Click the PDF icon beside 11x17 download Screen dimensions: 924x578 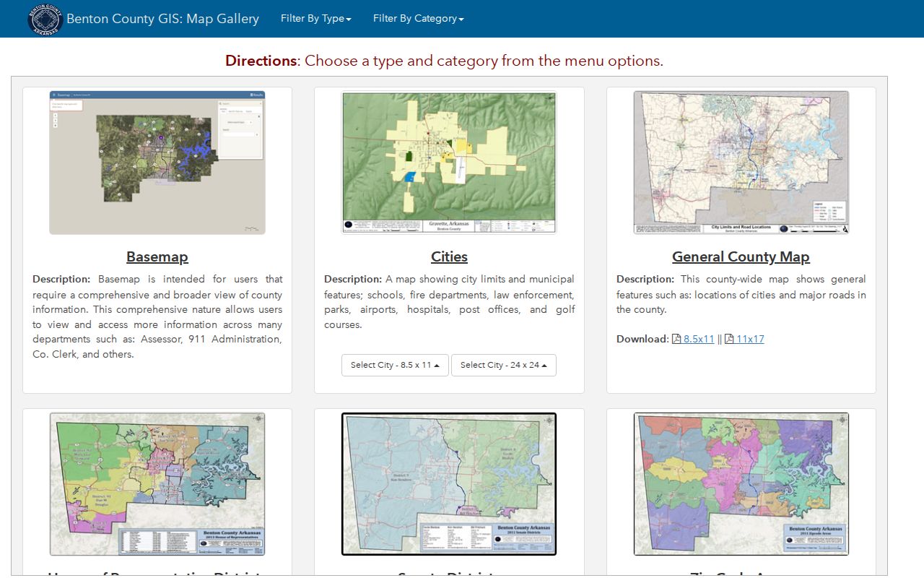point(729,339)
